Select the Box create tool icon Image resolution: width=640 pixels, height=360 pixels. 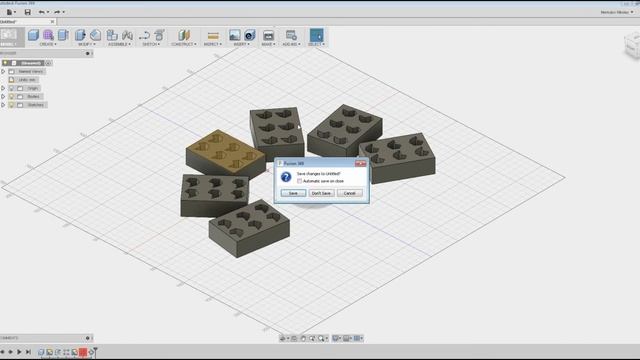[x=33, y=35]
